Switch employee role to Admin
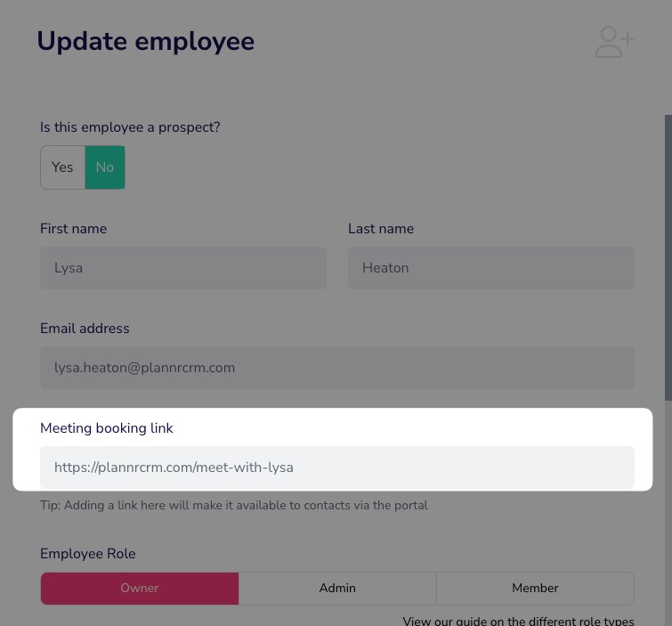Screen dimensions: 672x626 pyautogui.click(x=337, y=589)
